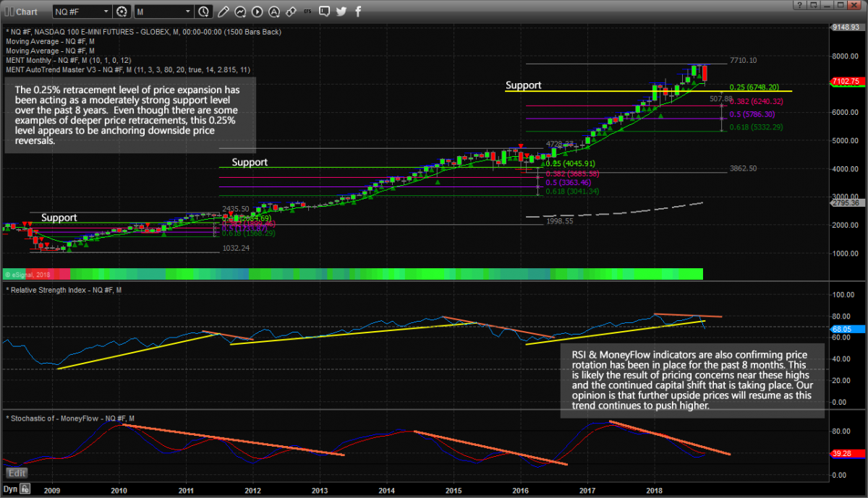Click the colored trend strip below price chart
Screen dimensions: 868x498
coord(352,275)
